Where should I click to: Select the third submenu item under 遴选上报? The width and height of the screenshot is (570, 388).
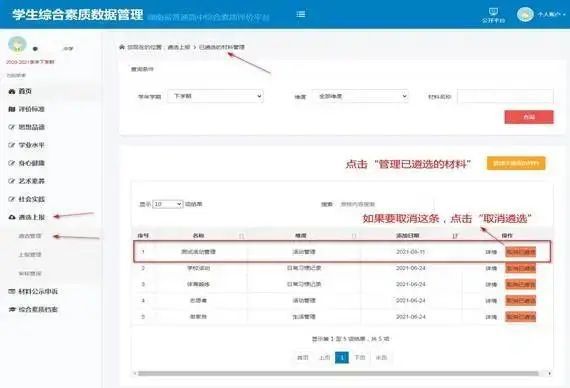click(30, 273)
